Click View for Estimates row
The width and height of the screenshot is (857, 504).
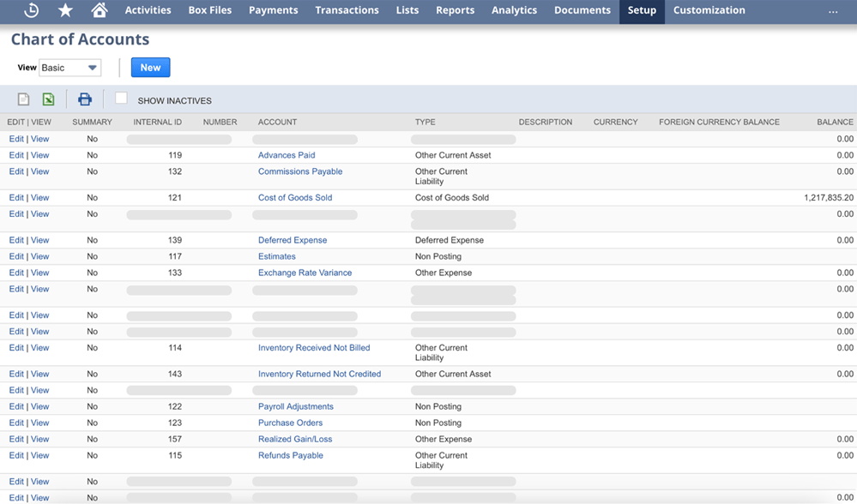coord(40,256)
